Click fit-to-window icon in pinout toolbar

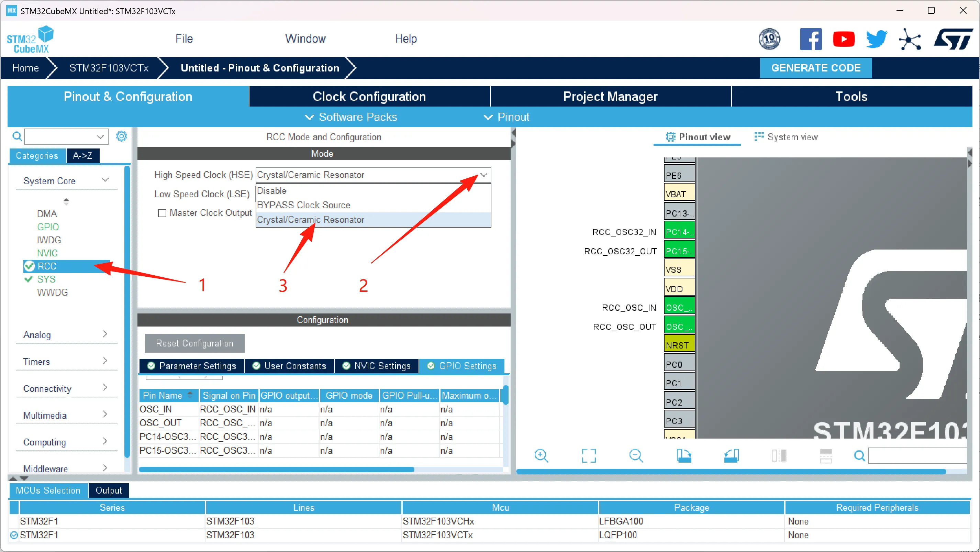point(589,455)
